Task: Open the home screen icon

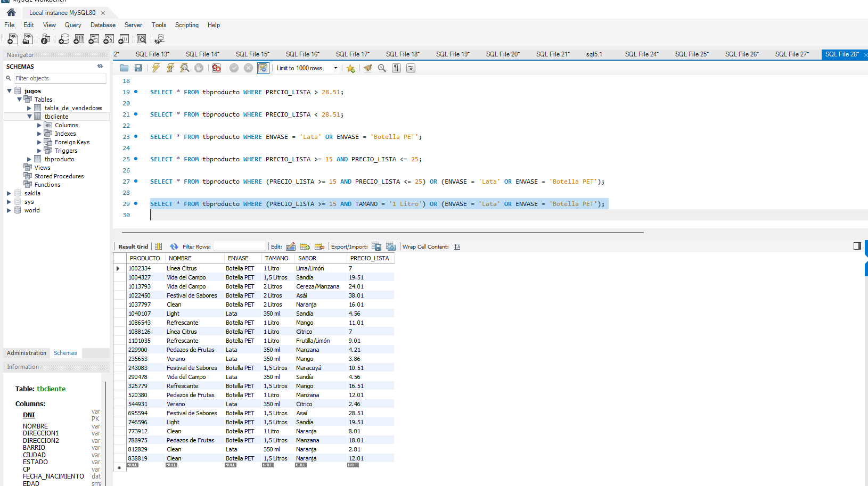Action: (x=11, y=12)
